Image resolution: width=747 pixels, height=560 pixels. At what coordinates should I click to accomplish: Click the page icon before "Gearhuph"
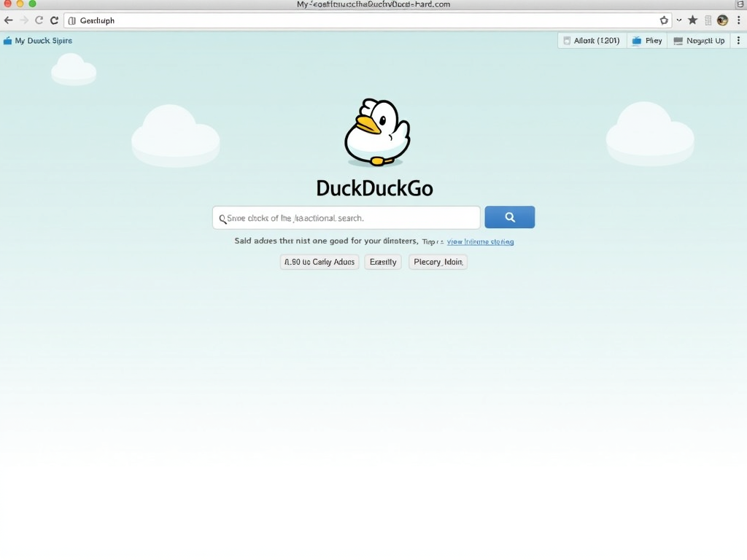click(72, 20)
